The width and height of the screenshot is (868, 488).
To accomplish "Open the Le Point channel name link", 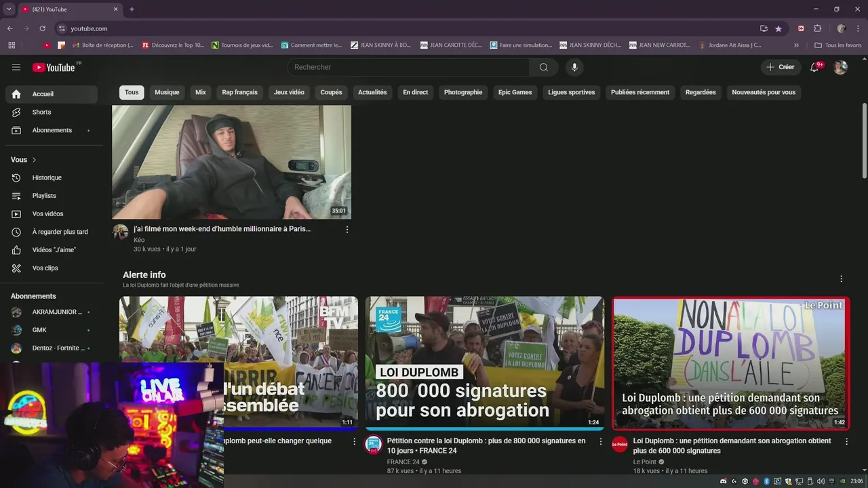I will coord(644,462).
